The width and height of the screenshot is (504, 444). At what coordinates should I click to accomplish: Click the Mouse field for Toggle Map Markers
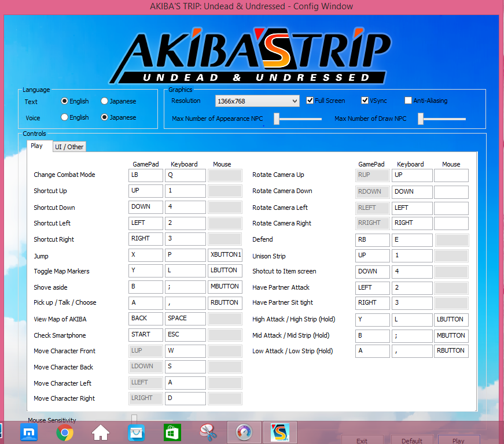click(x=225, y=271)
